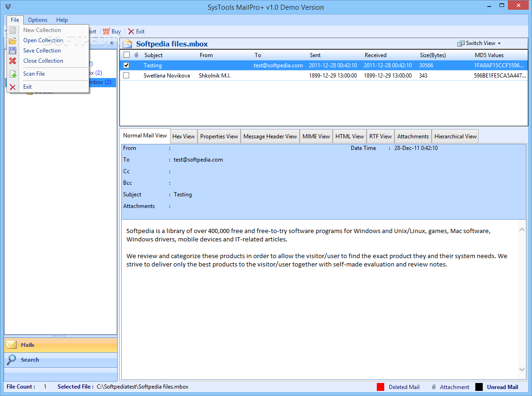Choose Scan File from File menu
The image size is (532, 396).
click(x=34, y=73)
